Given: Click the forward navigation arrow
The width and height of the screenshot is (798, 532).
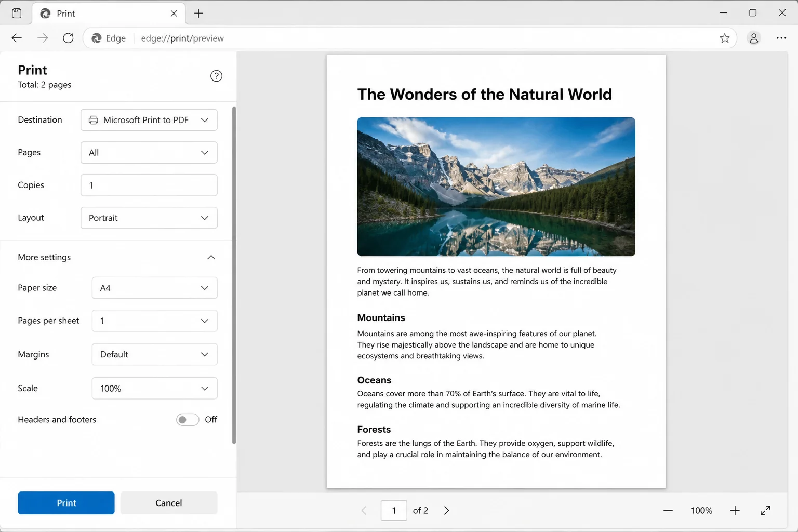Looking at the screenshot, I should [43, 38].
